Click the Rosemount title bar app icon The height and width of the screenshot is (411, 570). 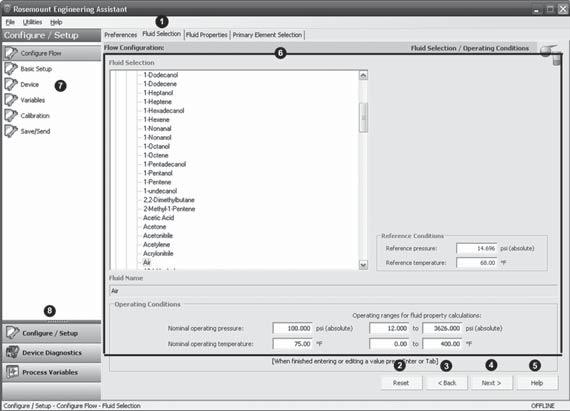(x=7, y=8)
